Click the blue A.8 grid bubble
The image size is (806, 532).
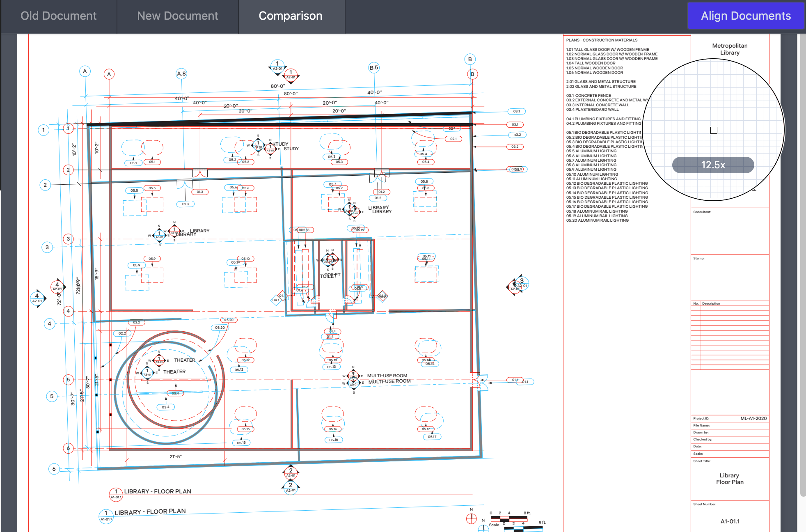[x=181, y=74]
